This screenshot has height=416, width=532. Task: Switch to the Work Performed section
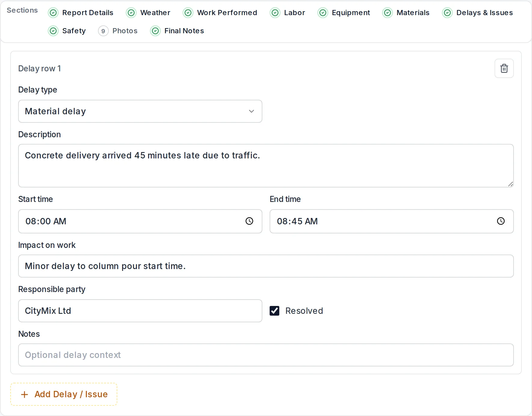220,13
